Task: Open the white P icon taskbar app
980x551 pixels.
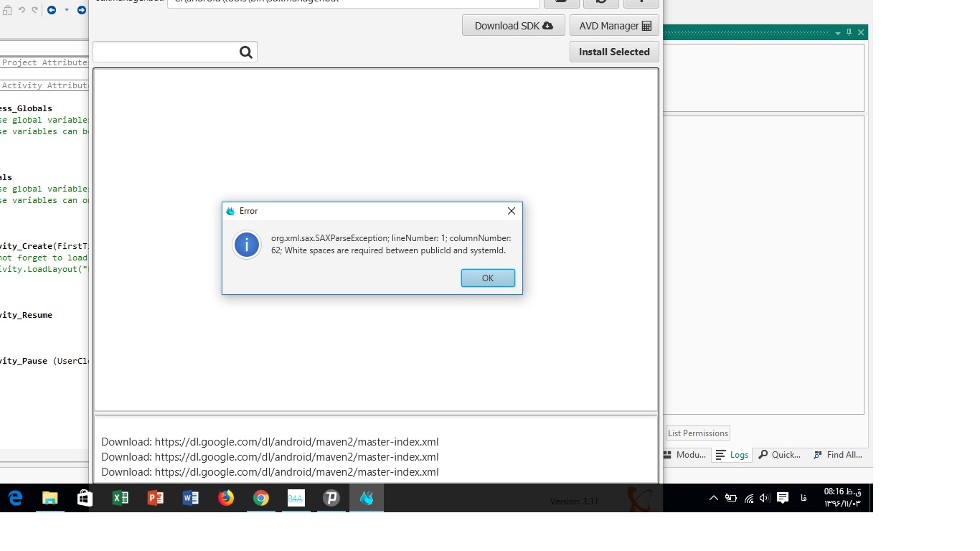Action: pos(331,498)
